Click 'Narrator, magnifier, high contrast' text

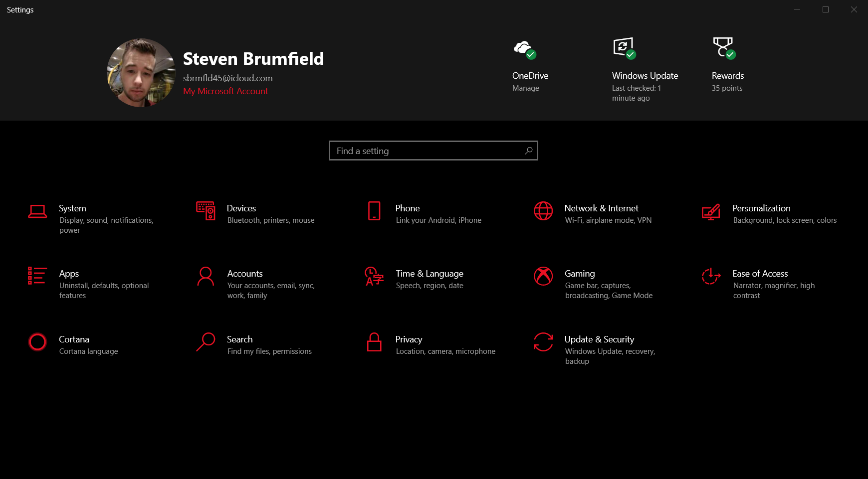pos(774,291)
